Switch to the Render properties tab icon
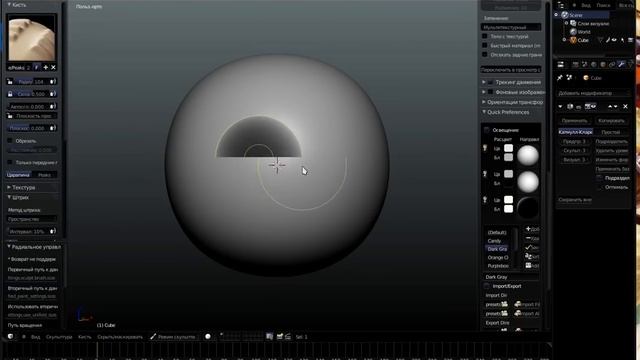The image size is (640, 360). 576,64
